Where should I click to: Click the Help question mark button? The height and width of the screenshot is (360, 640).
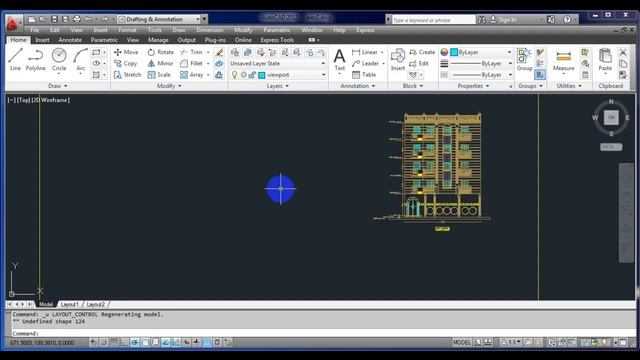coord(567,19)
